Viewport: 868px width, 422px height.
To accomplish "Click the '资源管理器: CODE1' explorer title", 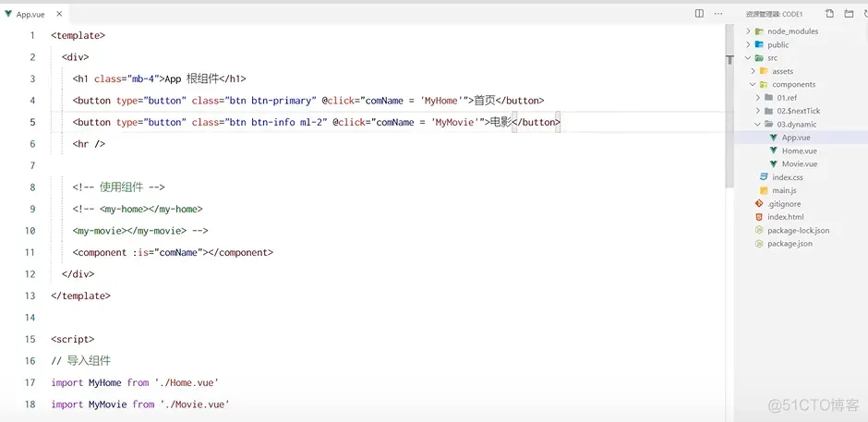I will 774,15.
